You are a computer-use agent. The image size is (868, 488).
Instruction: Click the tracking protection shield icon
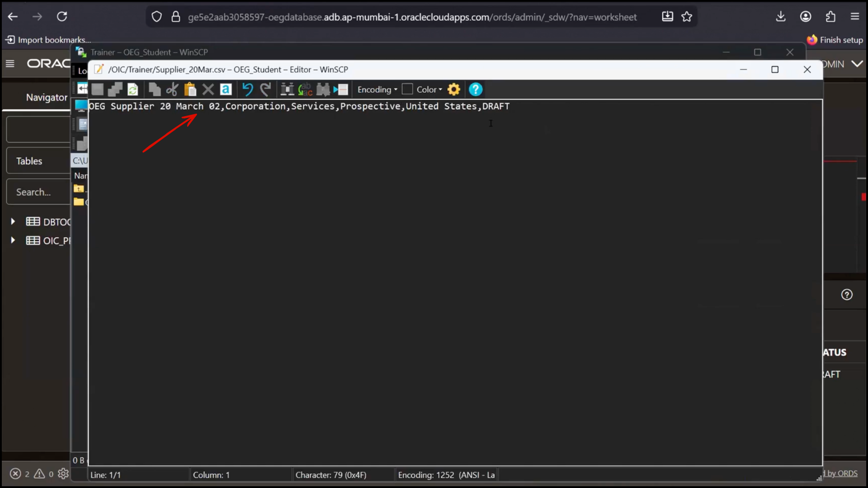point(156,17)
